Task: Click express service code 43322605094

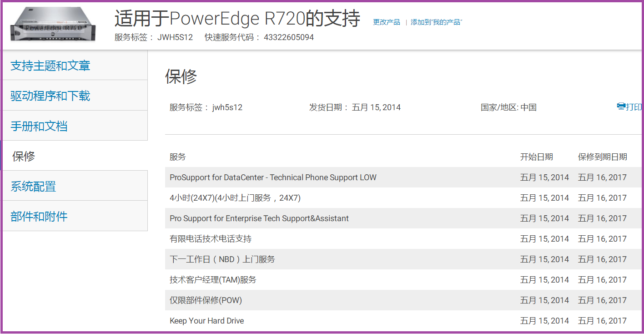Action: (x=288, y=37)
